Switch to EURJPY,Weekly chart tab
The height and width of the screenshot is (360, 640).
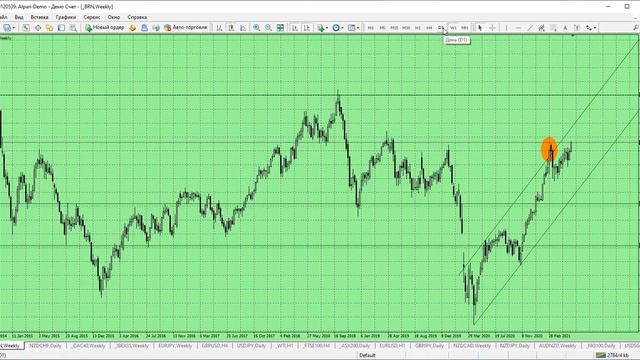click(175, 346)
